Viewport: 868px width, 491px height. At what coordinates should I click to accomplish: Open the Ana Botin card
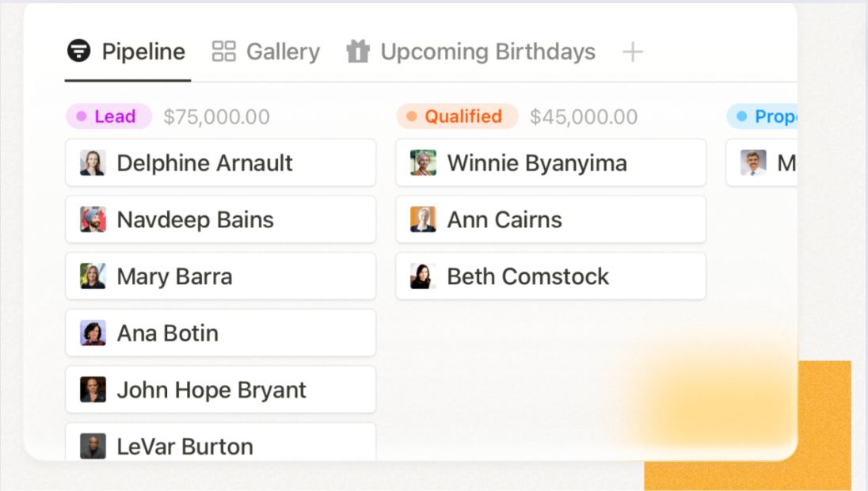click(220, 333)
